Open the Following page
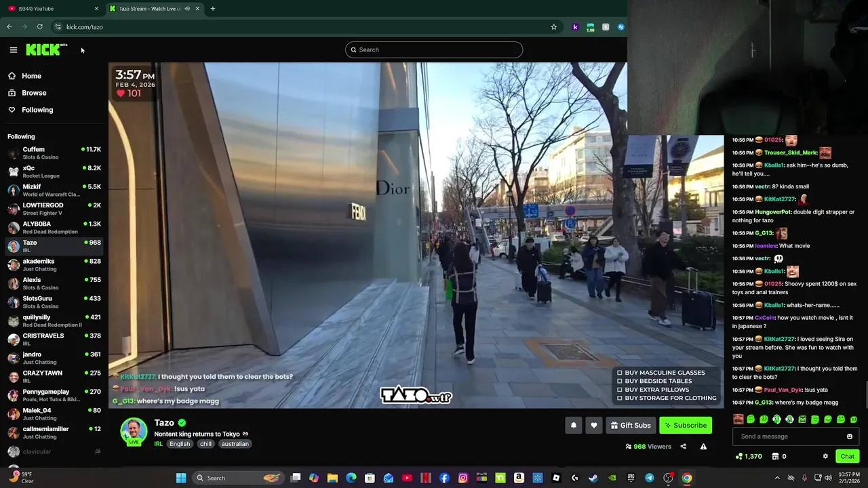 pyautogui.click(x=37, y=110)
